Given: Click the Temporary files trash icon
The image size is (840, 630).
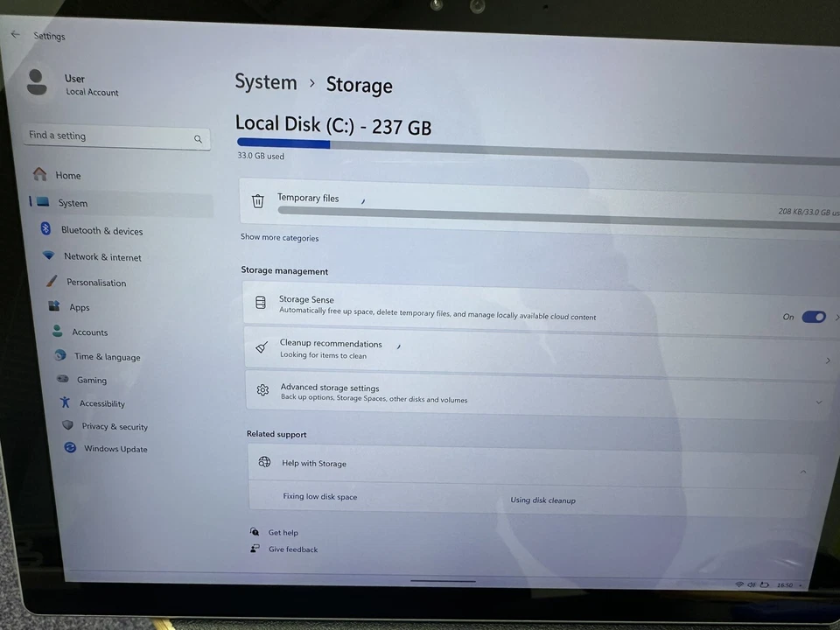Looking at the screenshot, I should coord(257,200).
